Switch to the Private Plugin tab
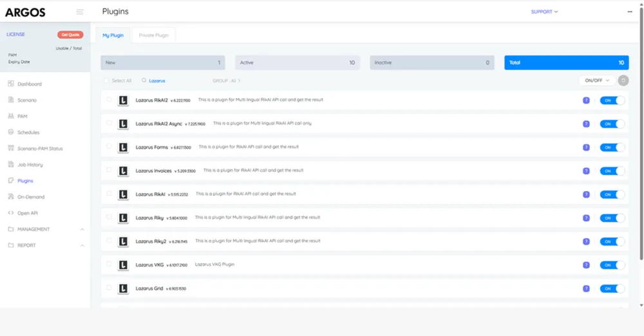Viewport: 644px width, 336px height. click(153, 35)
